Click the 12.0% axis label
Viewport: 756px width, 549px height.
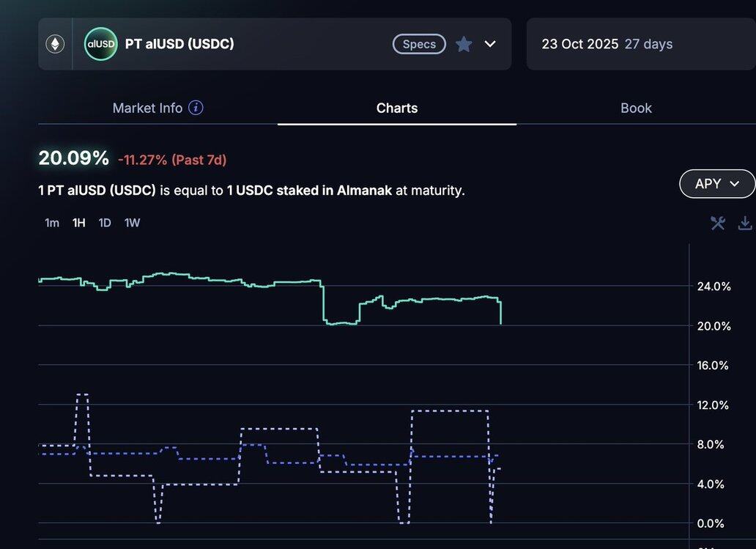point(713,405)
